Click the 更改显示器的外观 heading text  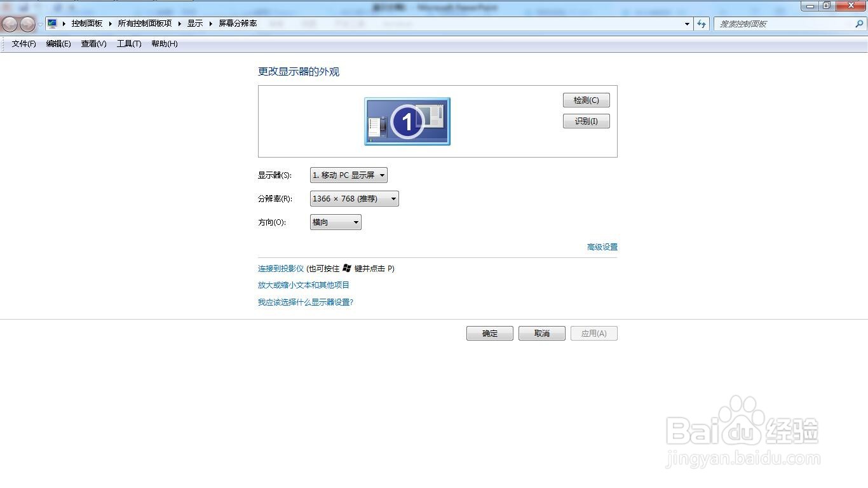299,72
